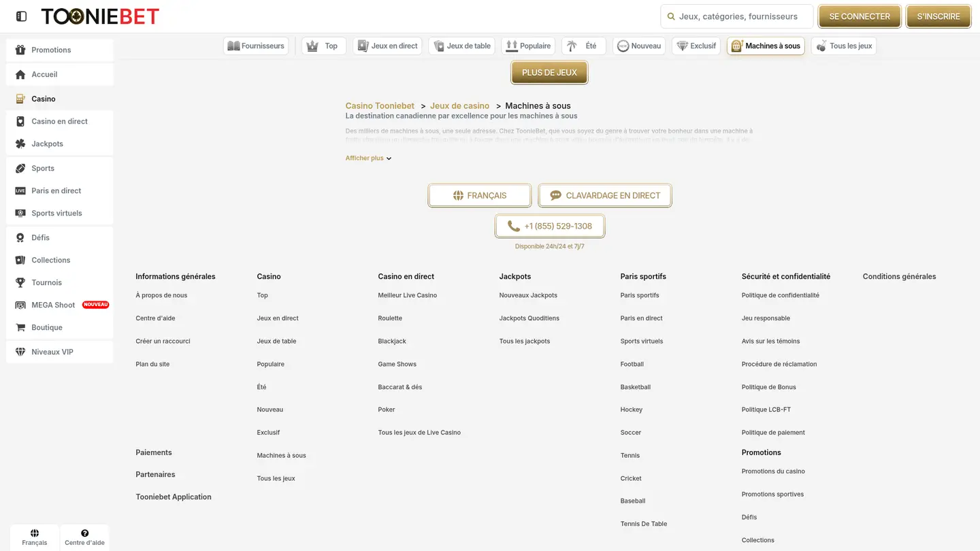The image size is (980, 551).
Task: Click the search magnifier icon
Action: 671,16
